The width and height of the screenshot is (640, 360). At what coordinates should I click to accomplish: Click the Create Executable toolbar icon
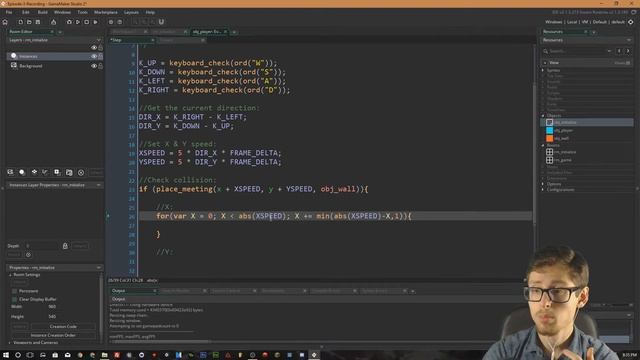53,22
